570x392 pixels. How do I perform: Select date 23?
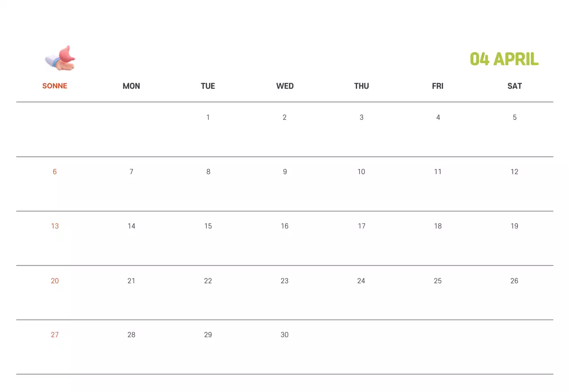[285, 281]
